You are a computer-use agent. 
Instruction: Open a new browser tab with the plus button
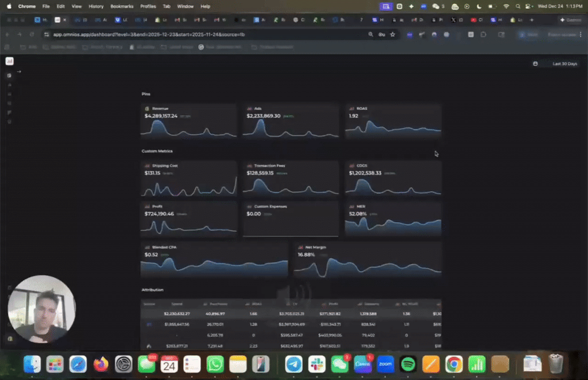pyautogui.click(x=531, y=20)
